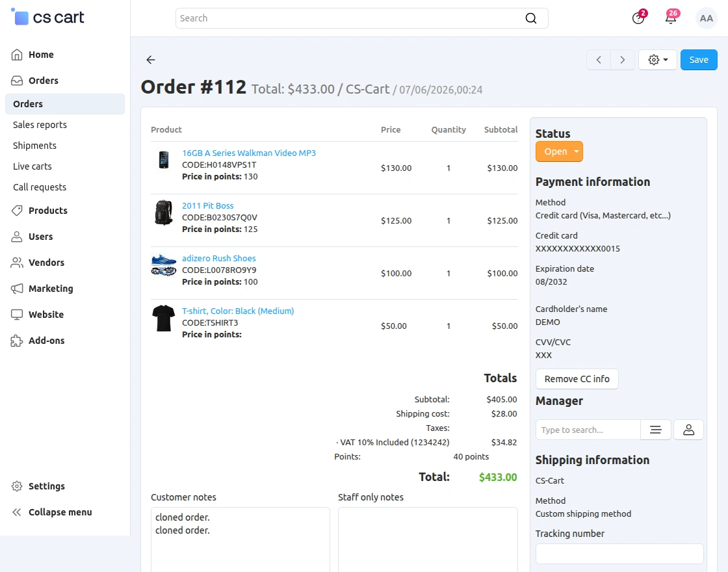Click the adizero shoes thumbnail

[163, 265]
